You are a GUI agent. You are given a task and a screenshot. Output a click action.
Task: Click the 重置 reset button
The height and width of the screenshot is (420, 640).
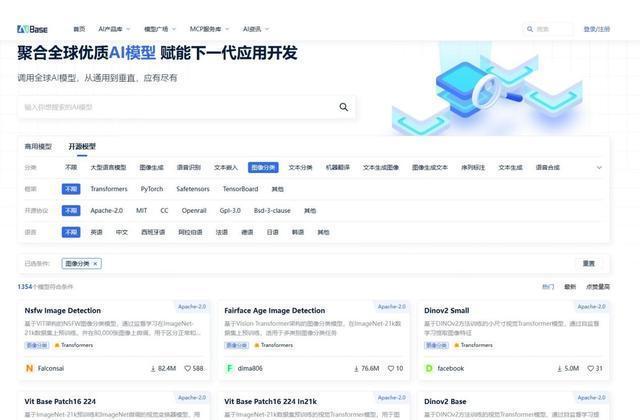click(x=589, y=264)
